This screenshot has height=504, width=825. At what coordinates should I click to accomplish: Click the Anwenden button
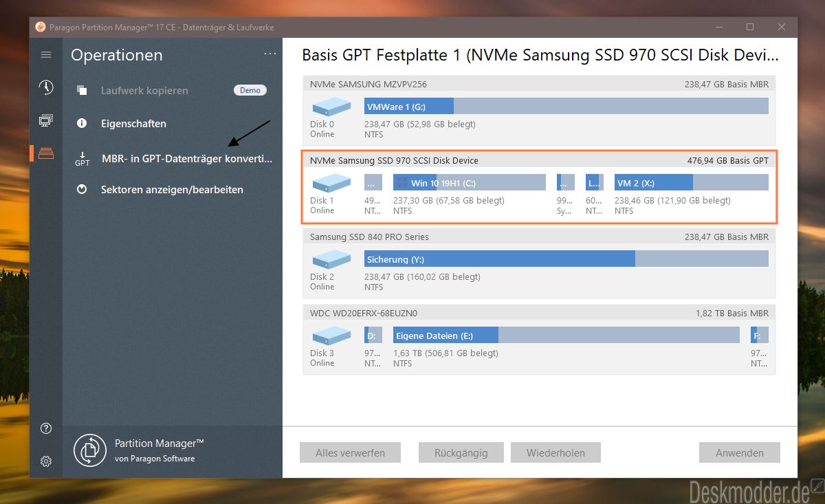click(740, 453)
